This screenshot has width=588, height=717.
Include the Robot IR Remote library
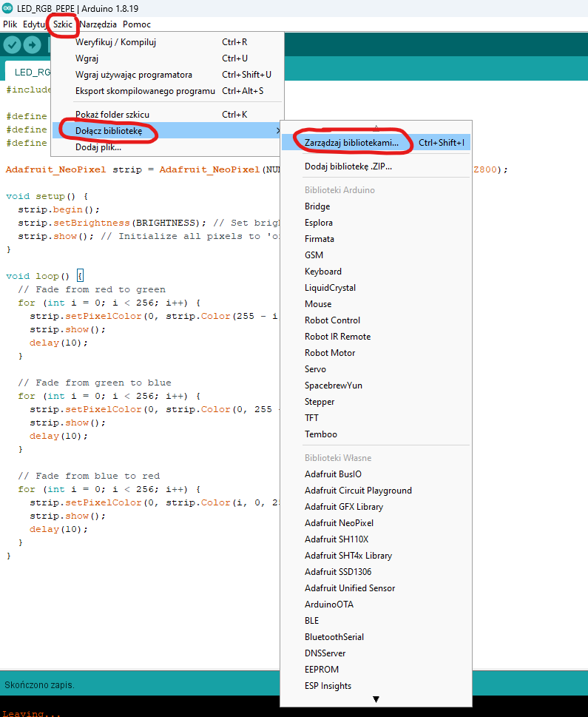point(376,337)
